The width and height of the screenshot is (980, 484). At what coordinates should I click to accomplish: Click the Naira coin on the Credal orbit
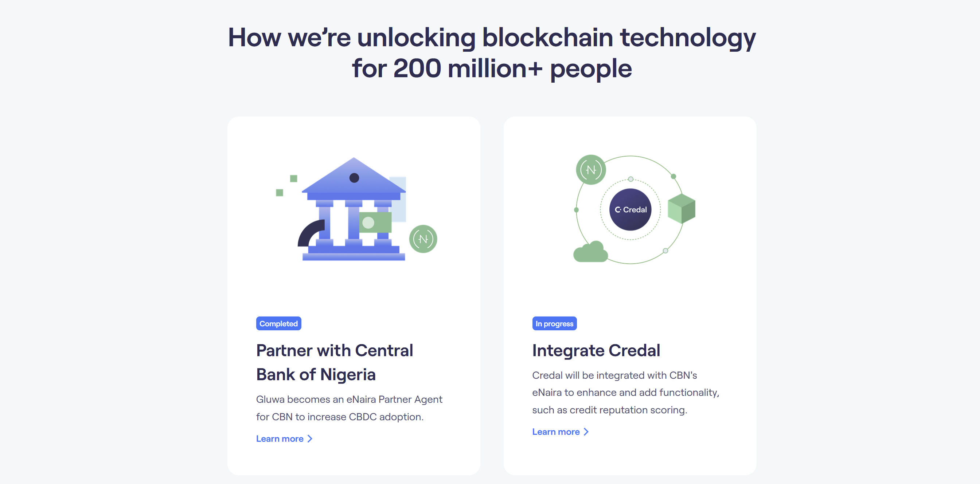click(x=590, y=170)
